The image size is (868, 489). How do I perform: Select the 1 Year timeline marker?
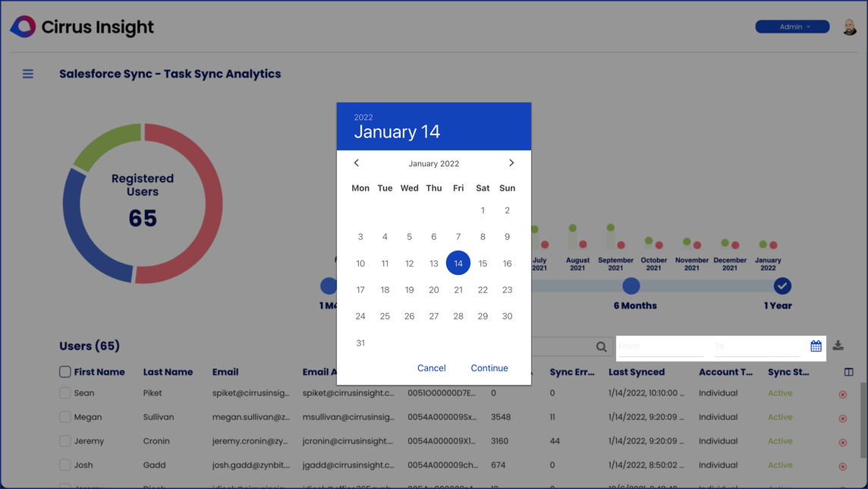point(782,286)
